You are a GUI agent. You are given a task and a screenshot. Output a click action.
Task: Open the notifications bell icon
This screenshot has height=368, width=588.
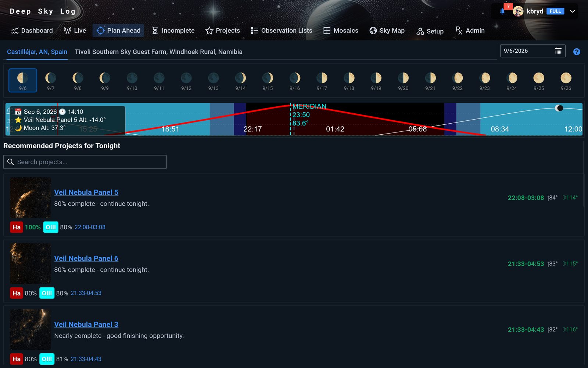(502, 11)
